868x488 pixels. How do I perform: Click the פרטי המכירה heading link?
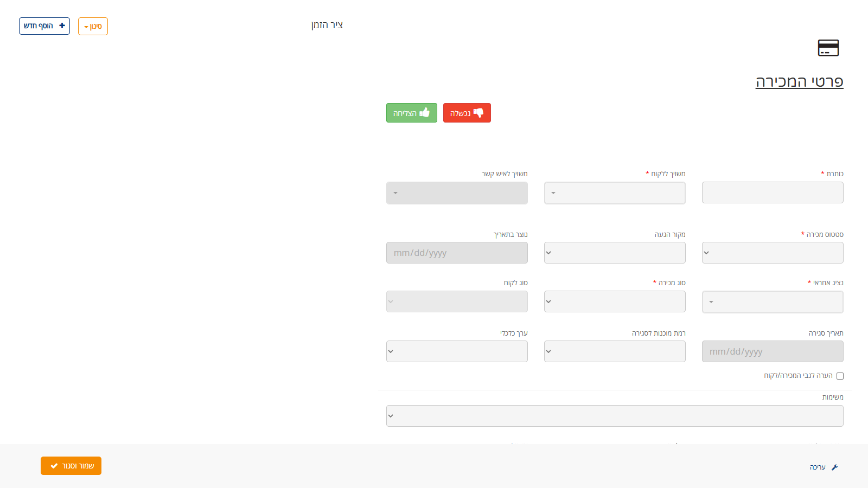click(800, 81)
